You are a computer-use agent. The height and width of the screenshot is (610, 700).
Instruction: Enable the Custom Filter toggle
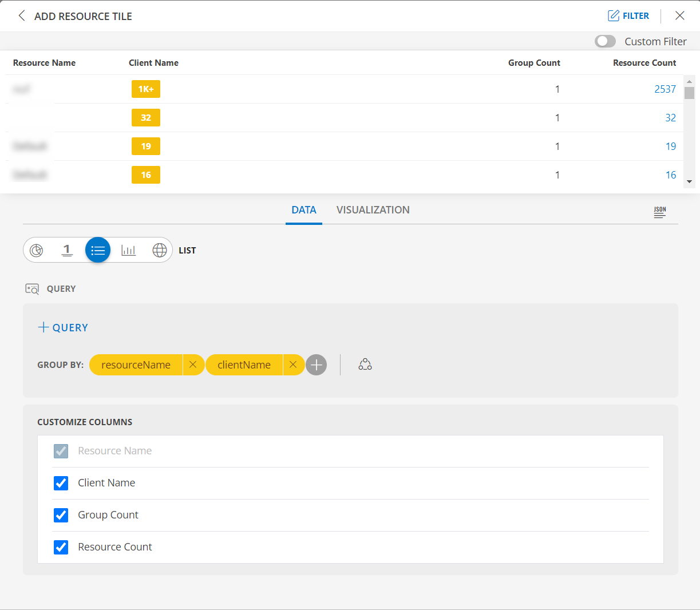coord(605,41)
